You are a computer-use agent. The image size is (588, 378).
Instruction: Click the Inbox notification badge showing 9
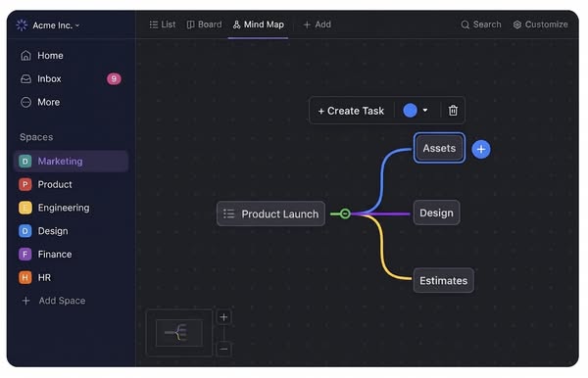click(114, 79)
